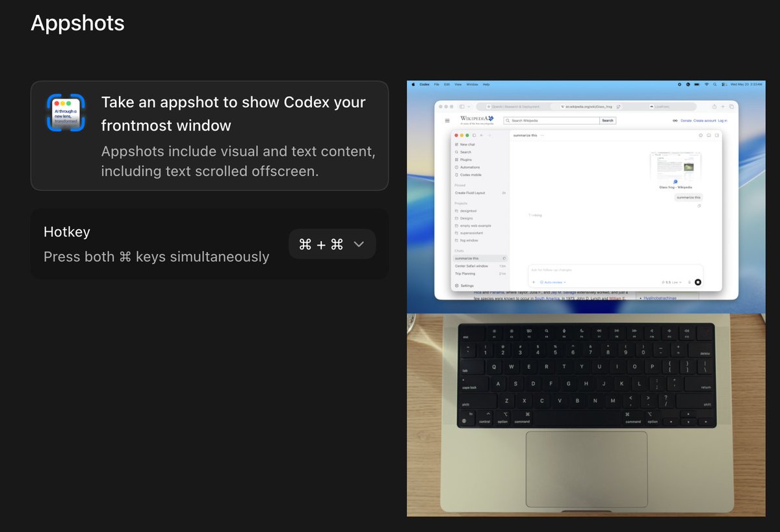Viewport: 780px width, 532px height.
Task: Open 5.5 Low model dropdown in preview
Action: coord(671,283)
